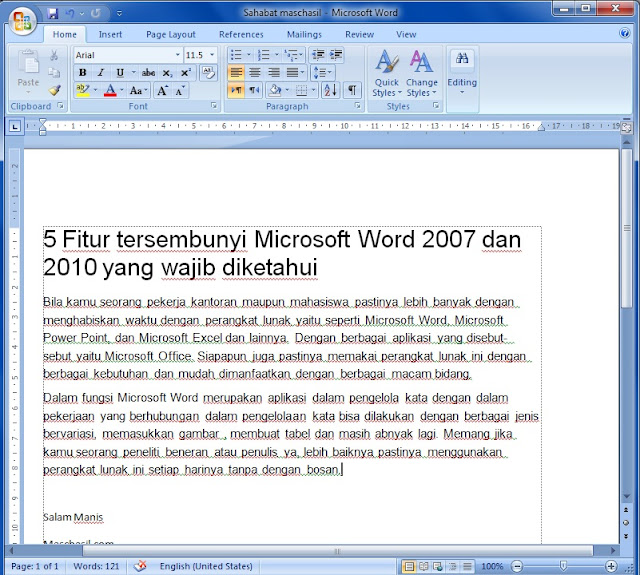640x575 pixels.
Task: Activate the Format Painter brush
Action: pos(54,90)
